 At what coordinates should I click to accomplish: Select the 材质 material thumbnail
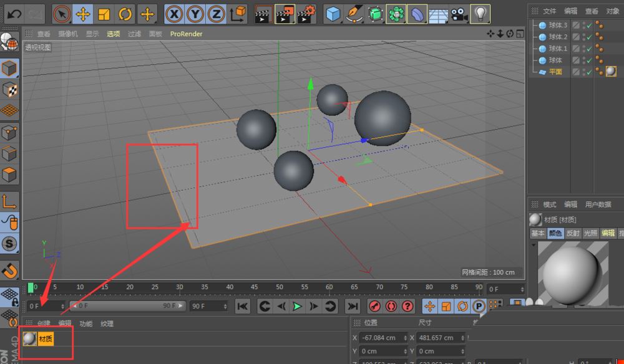pyautogui.click(x=29, y=338)
